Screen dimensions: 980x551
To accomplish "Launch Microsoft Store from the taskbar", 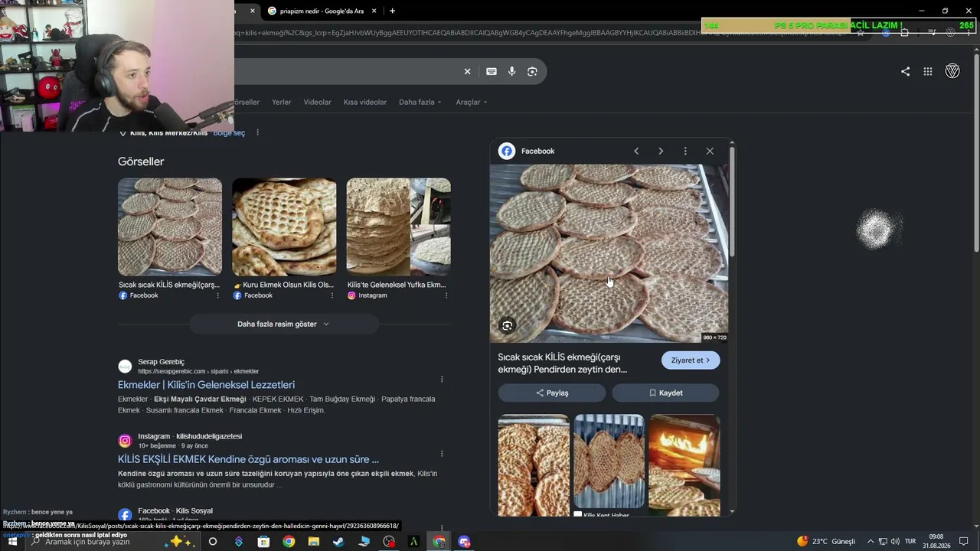I will click(263, 542).
